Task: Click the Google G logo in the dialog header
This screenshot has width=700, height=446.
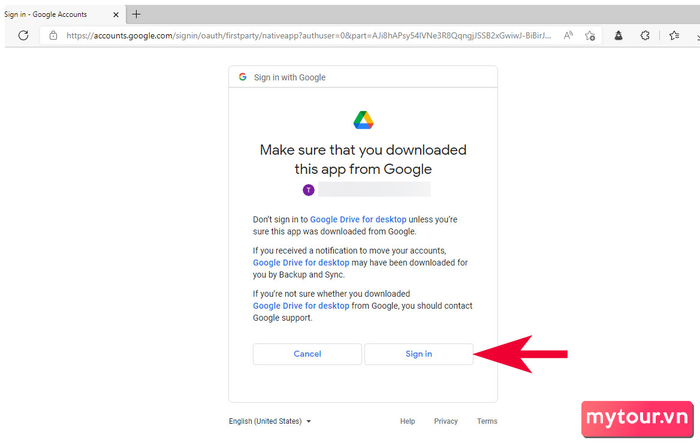Action: click(x=242, y=77)
